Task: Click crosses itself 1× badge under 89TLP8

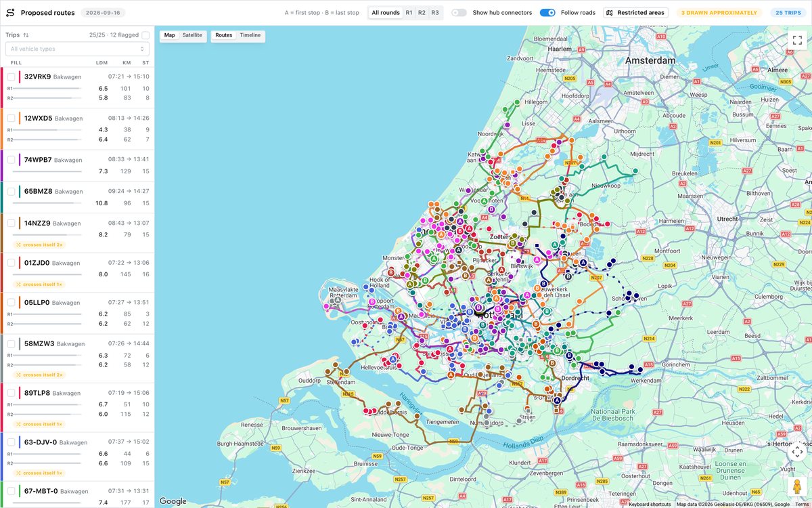Action: (x=39, y=424)
